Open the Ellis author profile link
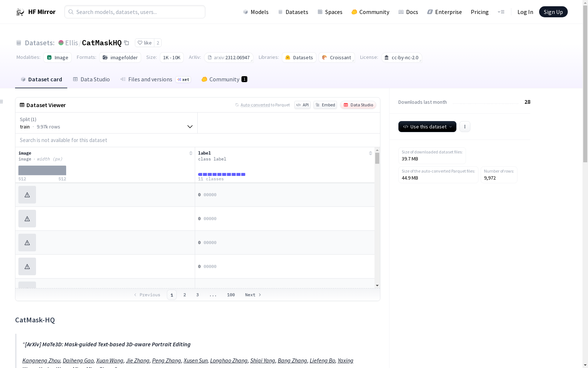Image resolution: width=588 pixels, height=368 pixels. [72, 43]
